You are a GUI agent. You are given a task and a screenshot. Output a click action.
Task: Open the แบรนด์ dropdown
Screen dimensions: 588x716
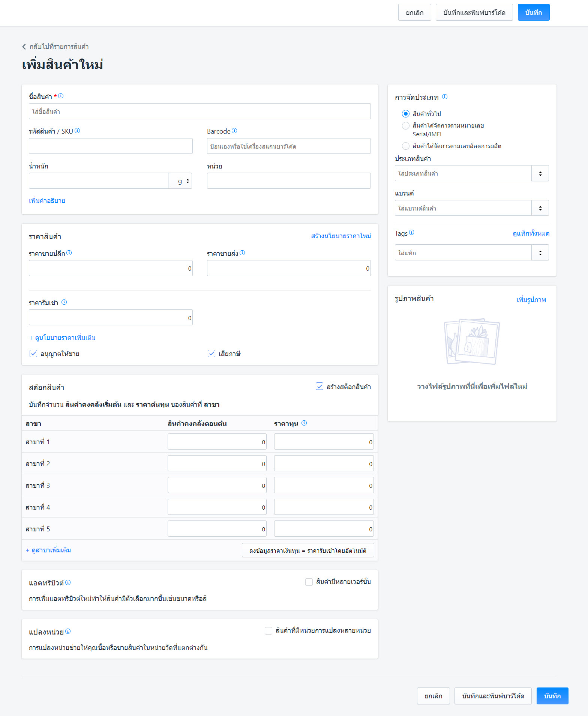click(540, 208)
